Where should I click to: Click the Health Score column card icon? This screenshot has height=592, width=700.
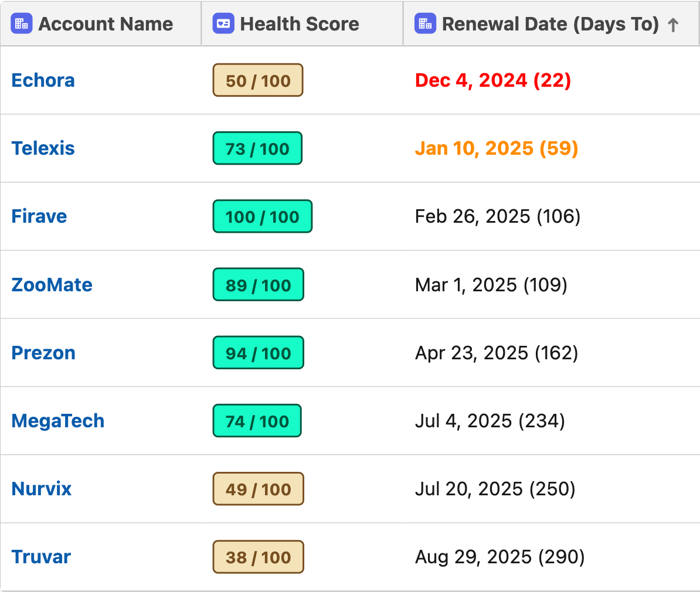click(223, 23)
